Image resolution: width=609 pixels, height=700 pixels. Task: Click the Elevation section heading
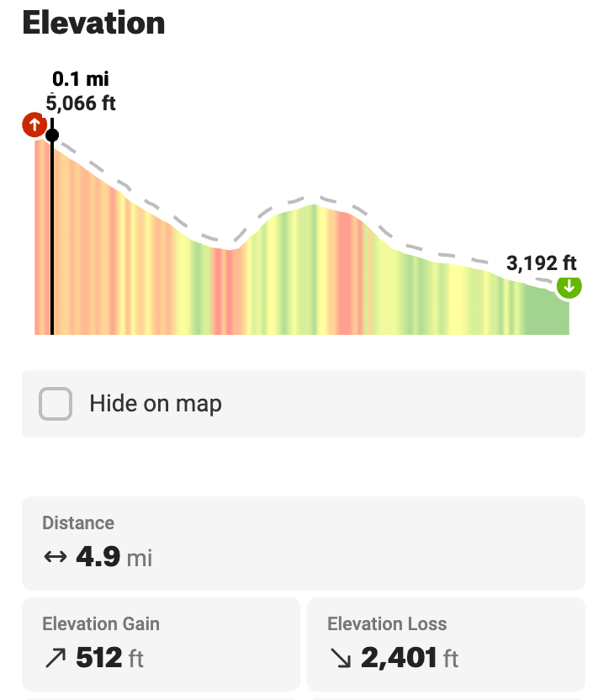coord(93,23)
